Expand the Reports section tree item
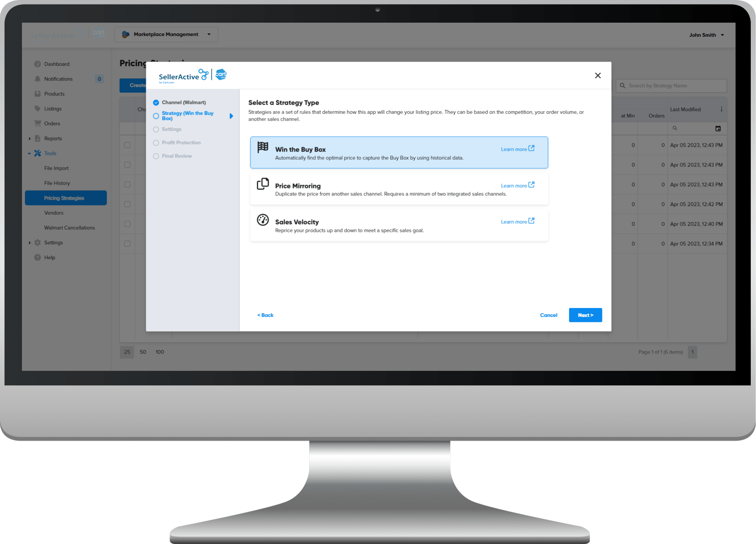The width and height of the screenshot is (756, 544). [x=30, y=138]
